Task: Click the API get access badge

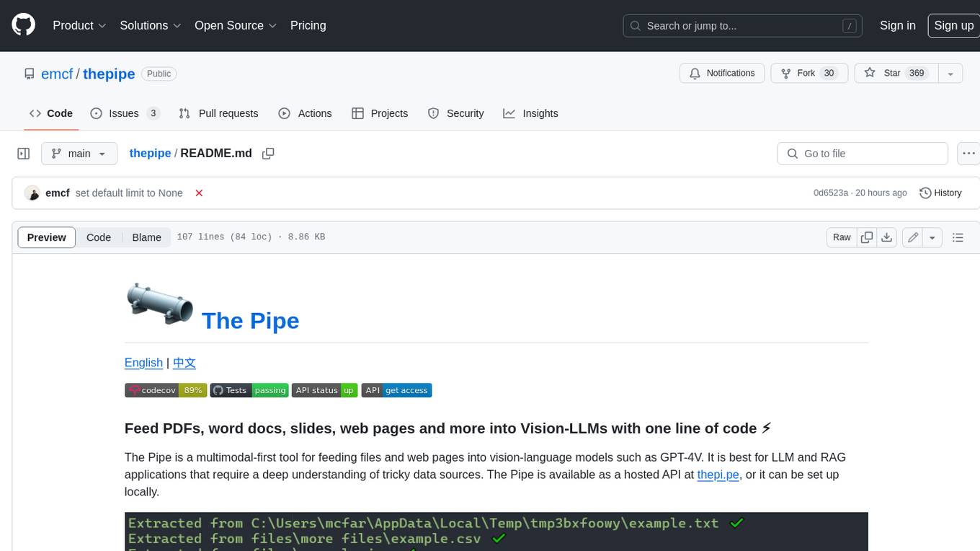Action: [x=396, y=390]
